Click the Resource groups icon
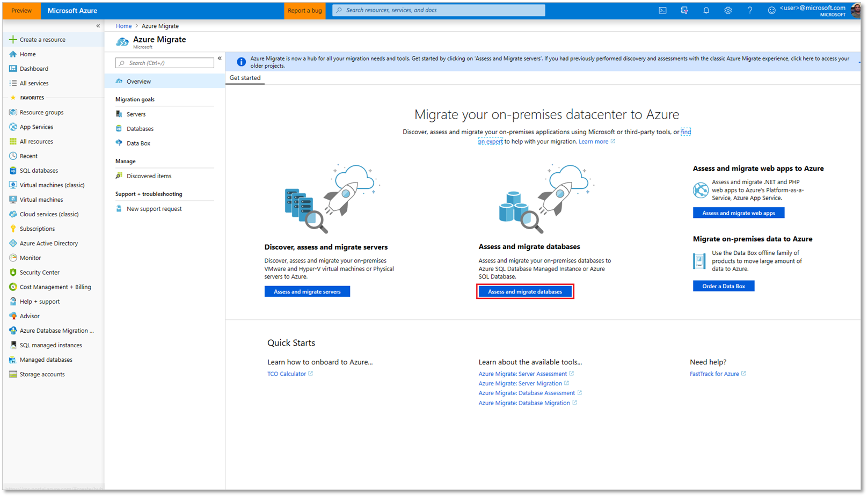868x497 pixels. click(13, 112)
